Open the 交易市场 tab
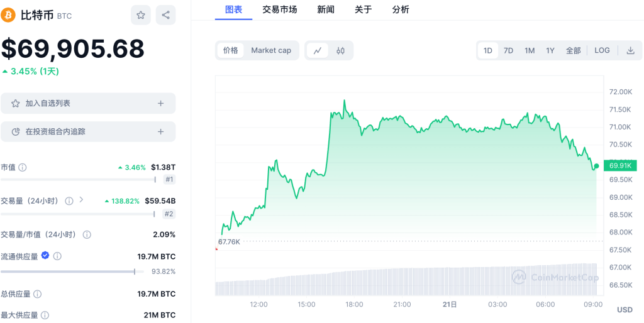The height and width of the screenshot is (323, 644). click(x=279, y=9)
